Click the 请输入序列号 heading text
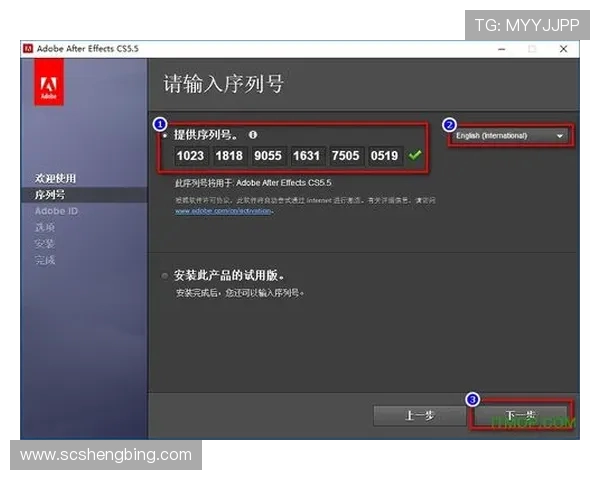The width and height of the screenshot is (600, 480). [224, 83]
